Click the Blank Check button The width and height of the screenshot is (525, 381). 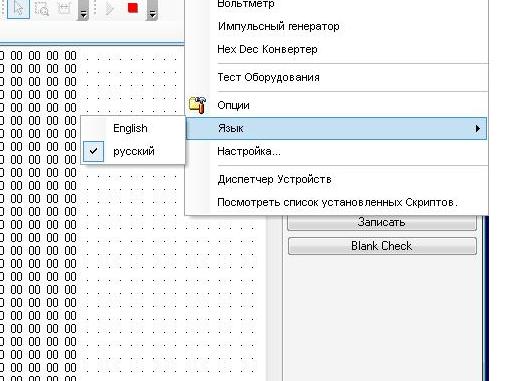coord(382,246)
